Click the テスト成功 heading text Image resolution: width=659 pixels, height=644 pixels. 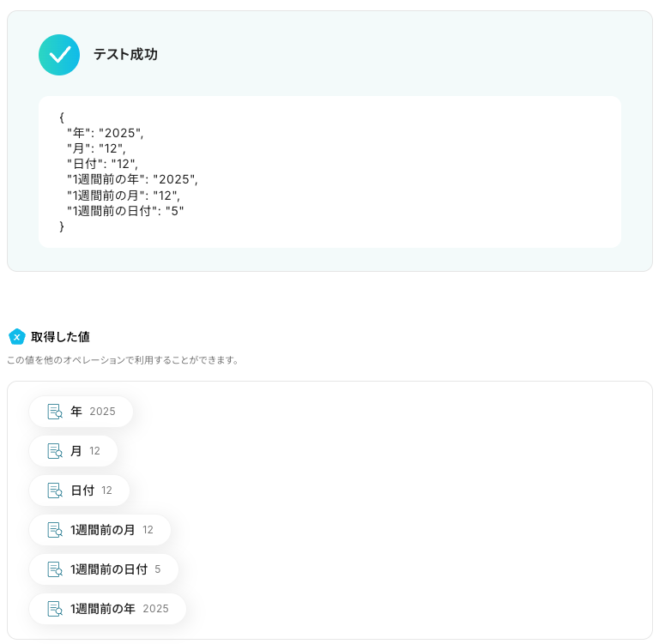pyautogui.click(x=125, y=55)
